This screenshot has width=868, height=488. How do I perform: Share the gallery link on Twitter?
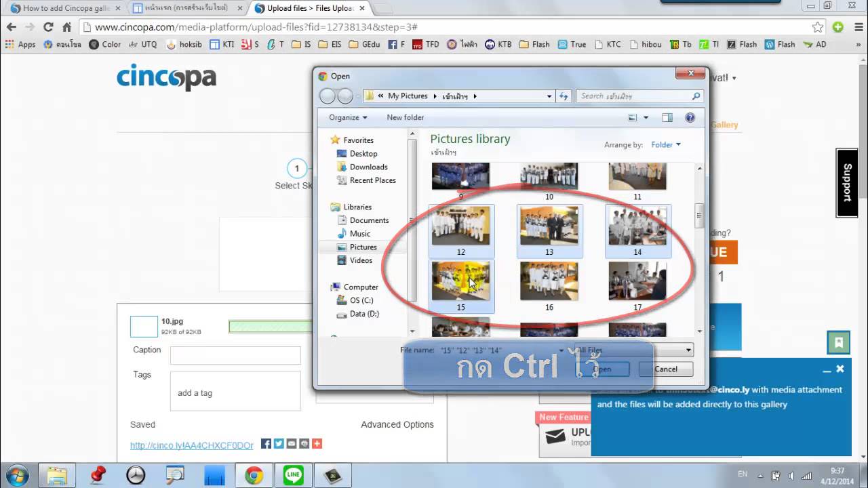click(x=279, y=443)
